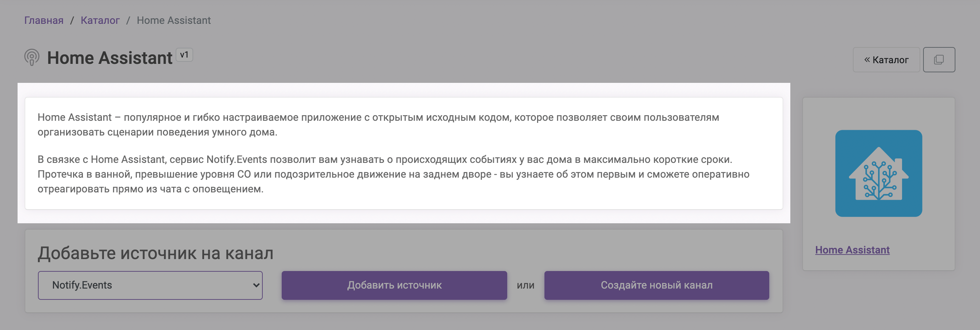Click the Home Assistant page heading
This screenshot has width=980, height=330.
click(x=110, y=58)
